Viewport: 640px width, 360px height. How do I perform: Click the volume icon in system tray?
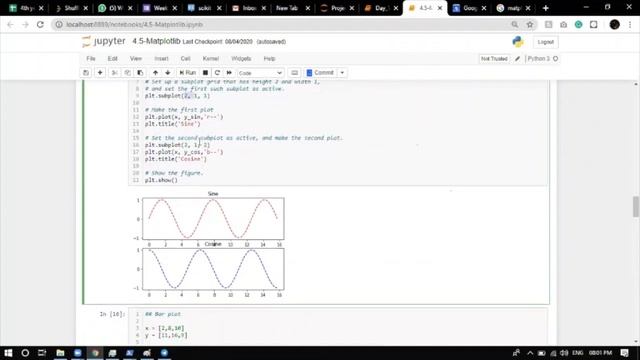564,353
